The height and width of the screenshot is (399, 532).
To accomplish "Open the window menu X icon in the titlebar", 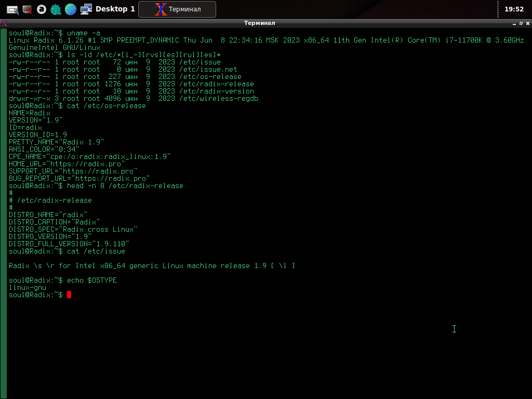I will click(4, 23).
